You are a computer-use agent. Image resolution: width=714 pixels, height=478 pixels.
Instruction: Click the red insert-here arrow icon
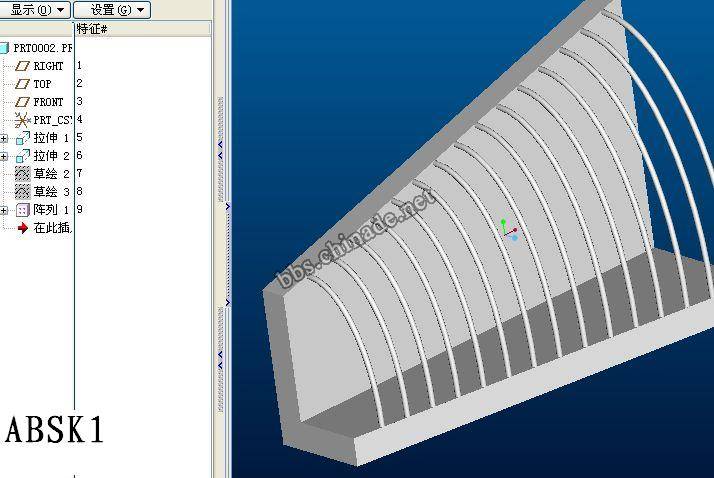point(22,228)
